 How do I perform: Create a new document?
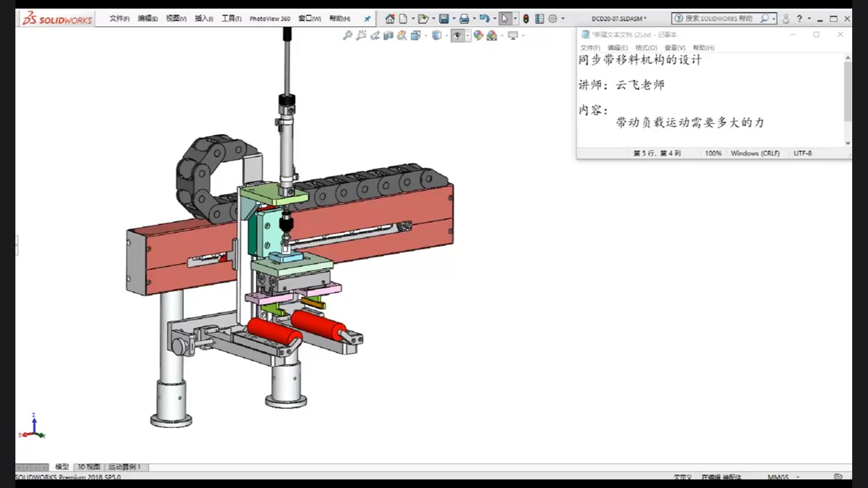click(403, 19)
